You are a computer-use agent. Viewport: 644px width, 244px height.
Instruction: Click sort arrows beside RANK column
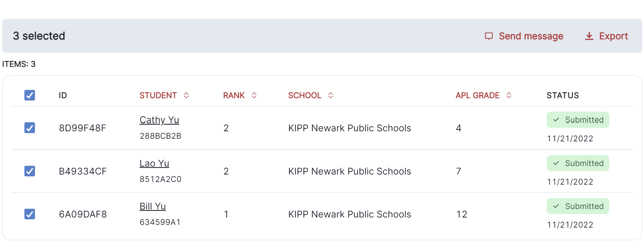pos(254,95)
